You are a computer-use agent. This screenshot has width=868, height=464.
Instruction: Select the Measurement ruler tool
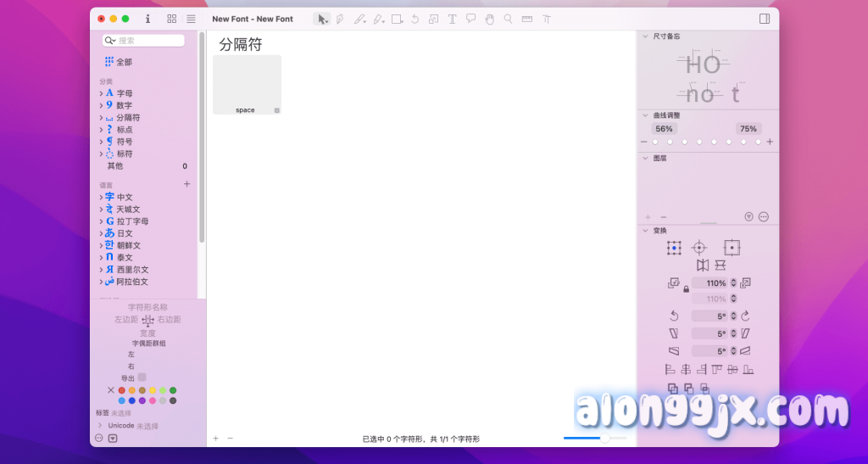pyautogui.click(x=527, y=19)
